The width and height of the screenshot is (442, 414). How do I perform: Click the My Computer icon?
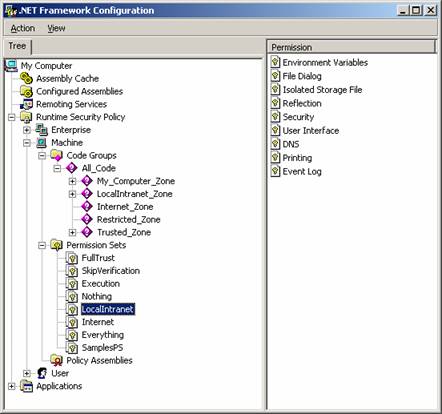(11, 66)
